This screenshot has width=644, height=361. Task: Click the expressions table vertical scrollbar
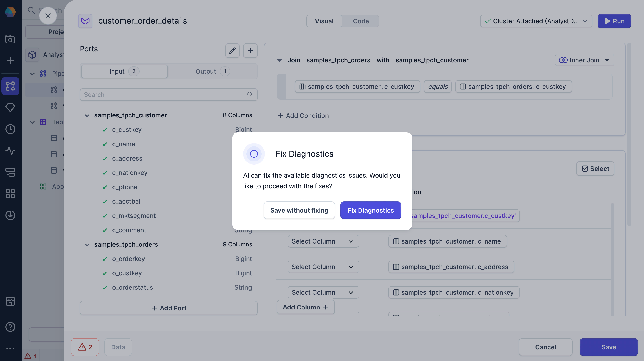tap(612, 260)
